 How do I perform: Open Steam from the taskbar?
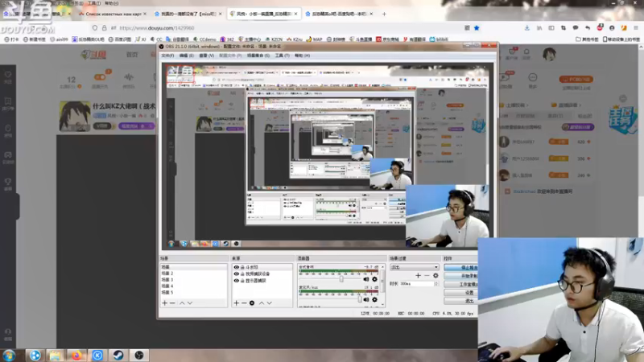pos(118,355)
